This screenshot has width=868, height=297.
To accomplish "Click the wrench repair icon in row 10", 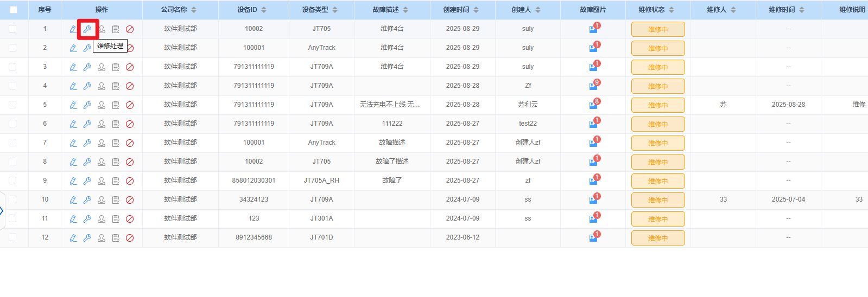I will [x=87, y=200].
